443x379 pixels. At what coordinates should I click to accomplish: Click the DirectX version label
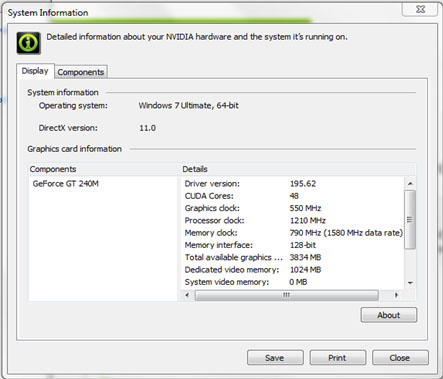coord(68,128)
